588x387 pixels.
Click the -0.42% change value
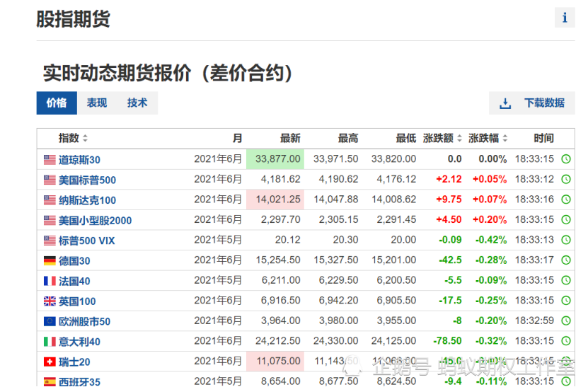[x=491, y=240]
